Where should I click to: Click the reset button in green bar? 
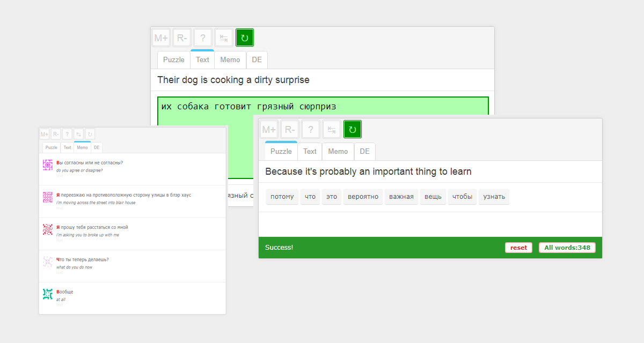click(x=518, y=248)
